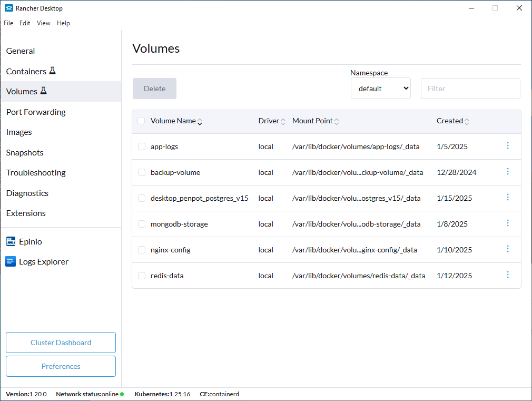Open the View menu
The image size is (532, 401).
point(43,23)
